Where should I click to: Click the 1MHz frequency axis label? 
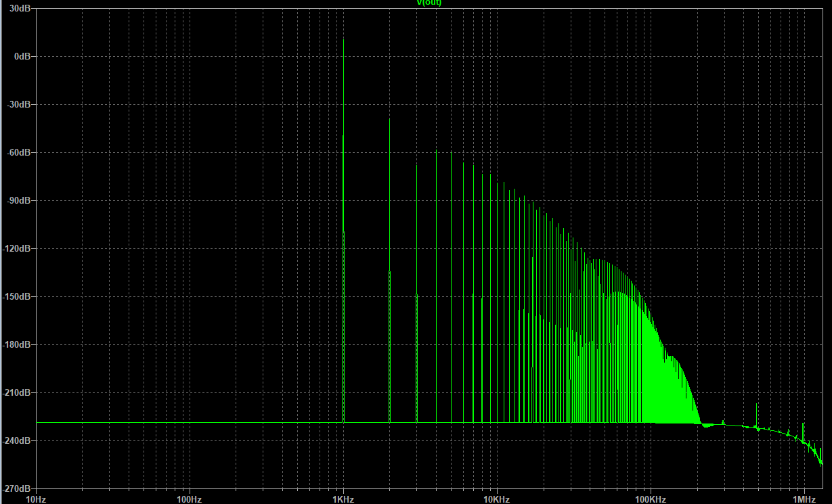[804, 499]
